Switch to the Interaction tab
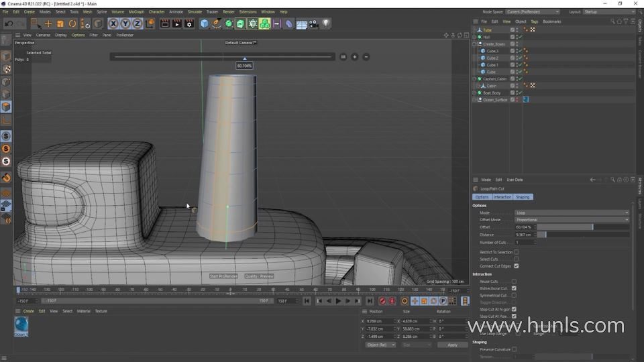The width and height of the screenshot is (644, 362). coord(502,197)
